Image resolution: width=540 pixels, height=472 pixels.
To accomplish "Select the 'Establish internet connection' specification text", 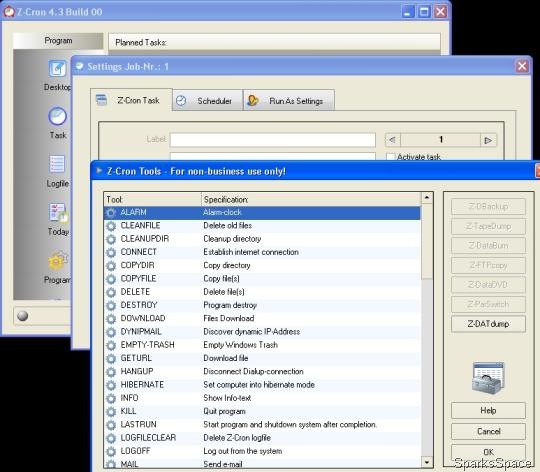I will click(x=251, y=252).
